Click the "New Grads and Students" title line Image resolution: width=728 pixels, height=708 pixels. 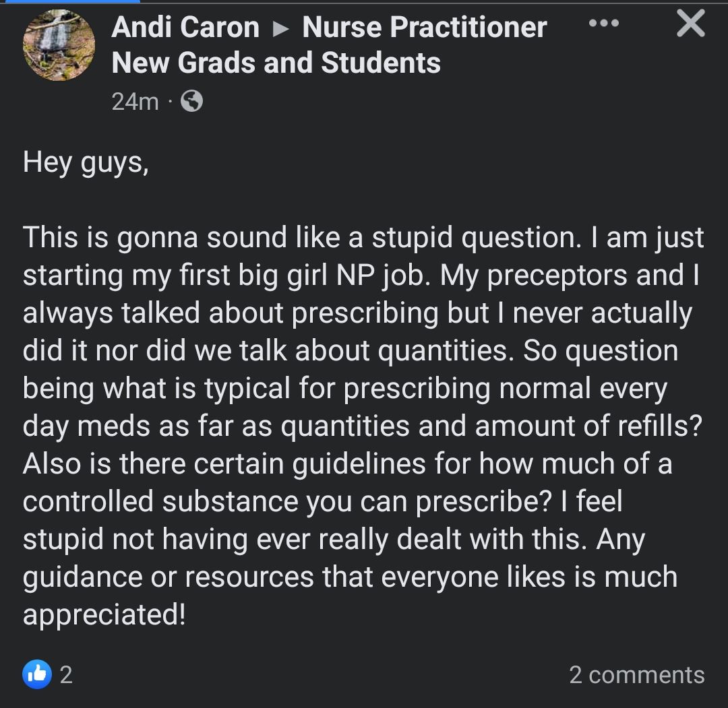point(276,63)
